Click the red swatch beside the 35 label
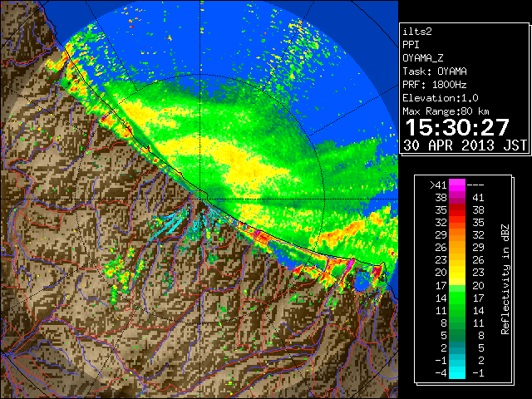This screenshot has height=399, width=532. [x=457, y=210]
